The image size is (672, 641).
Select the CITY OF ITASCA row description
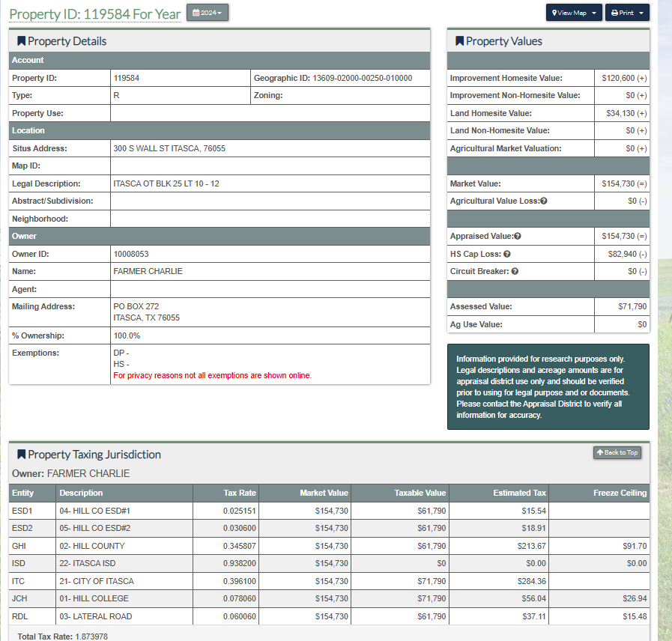tap(97, 581)
